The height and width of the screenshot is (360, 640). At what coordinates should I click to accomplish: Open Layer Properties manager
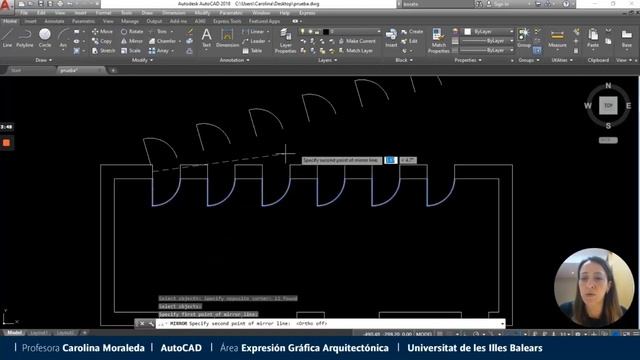click(285, 41)
